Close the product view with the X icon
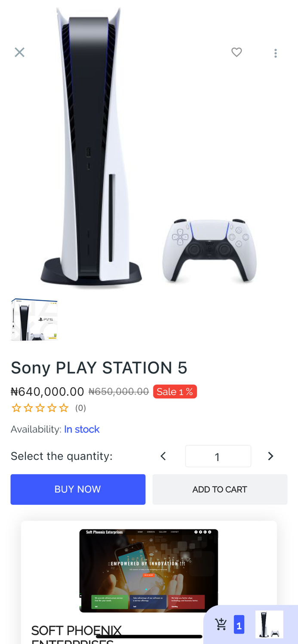Viewport: 298px width, 644px height. click(x=19, y=52)
